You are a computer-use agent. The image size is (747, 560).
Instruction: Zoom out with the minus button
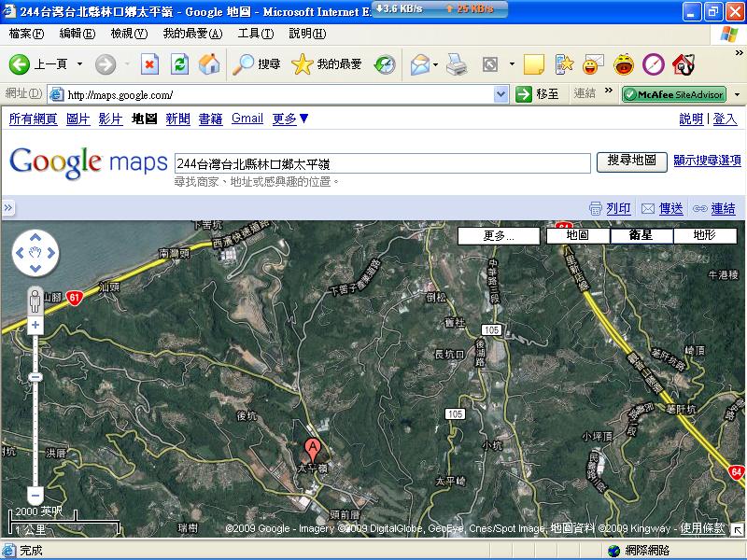[x=35, y=495]
